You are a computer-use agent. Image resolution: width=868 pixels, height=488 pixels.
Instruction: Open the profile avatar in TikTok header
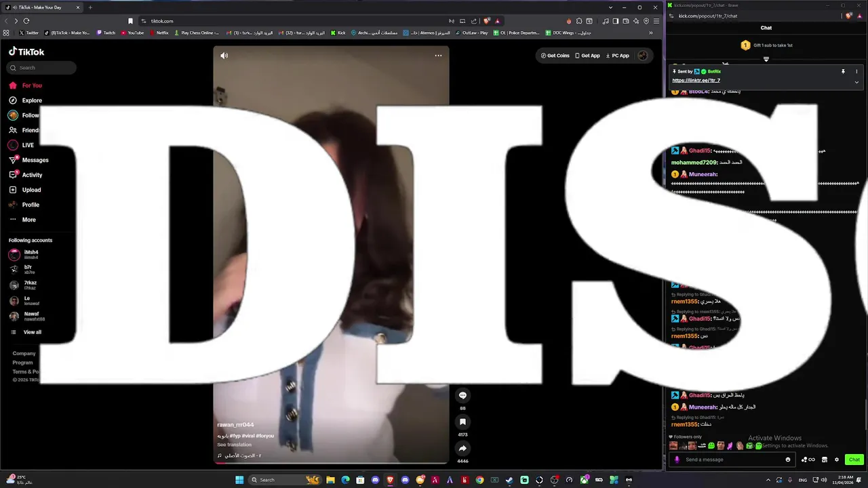tap(643, 56)
